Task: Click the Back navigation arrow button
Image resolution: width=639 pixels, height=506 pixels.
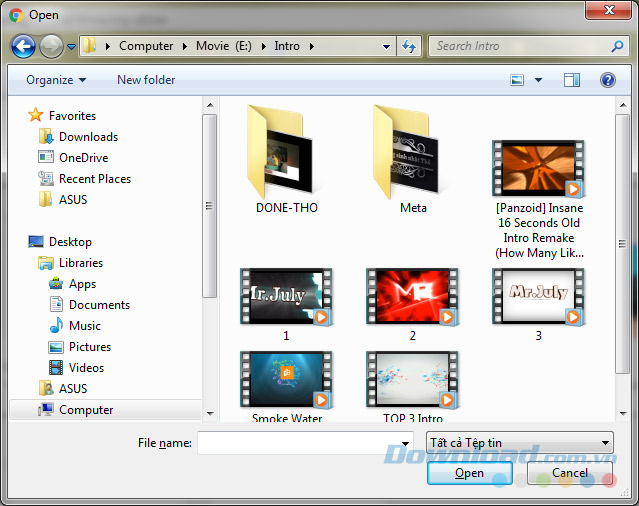Action: click(x=23, y=46)
